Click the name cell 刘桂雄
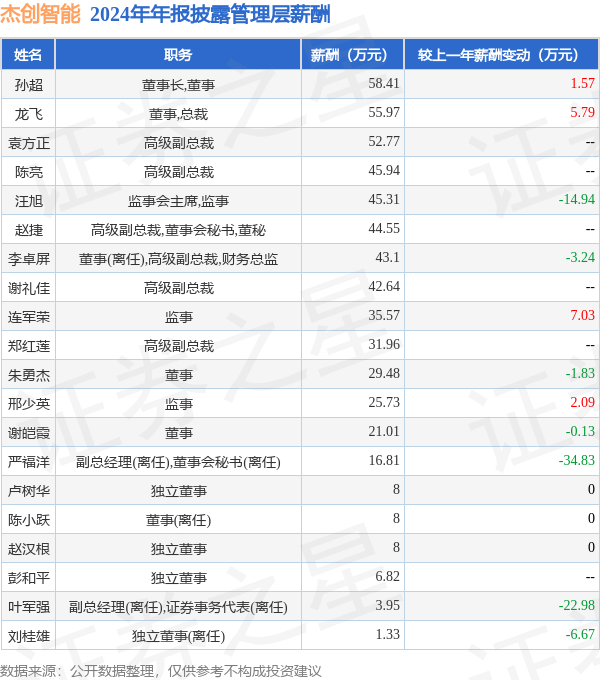600x680 pixels. (x=29, y=637)
